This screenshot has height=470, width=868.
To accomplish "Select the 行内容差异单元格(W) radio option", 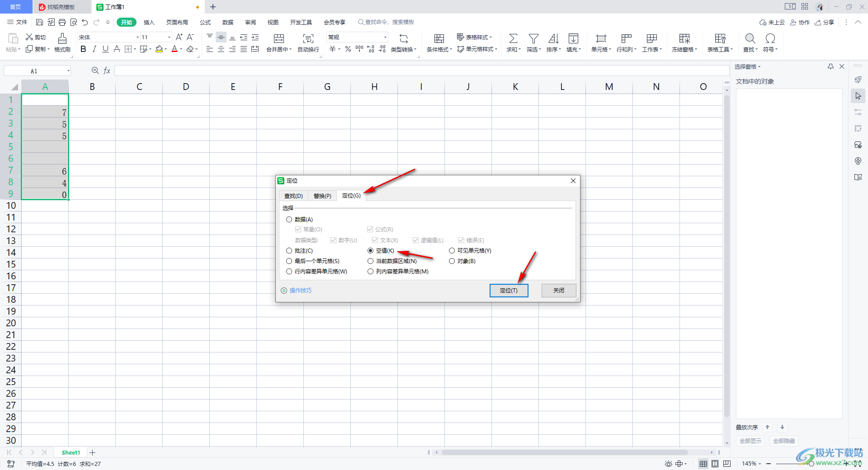I will (x=289, y=272).
